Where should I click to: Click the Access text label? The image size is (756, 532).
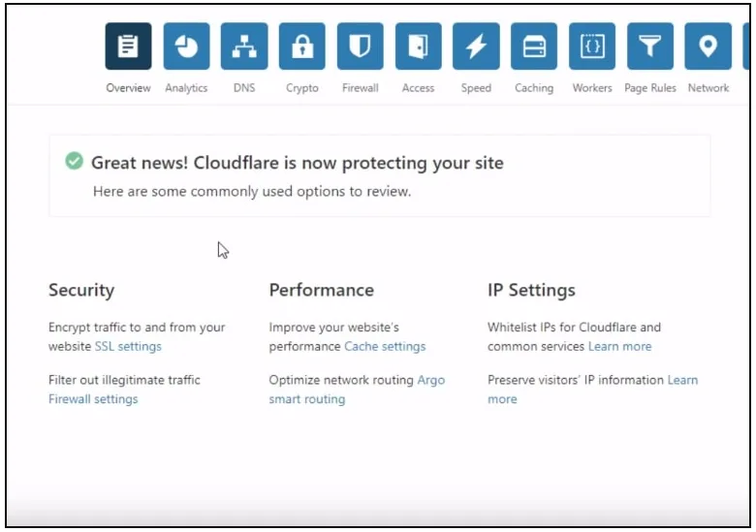[x=418, y=88]
